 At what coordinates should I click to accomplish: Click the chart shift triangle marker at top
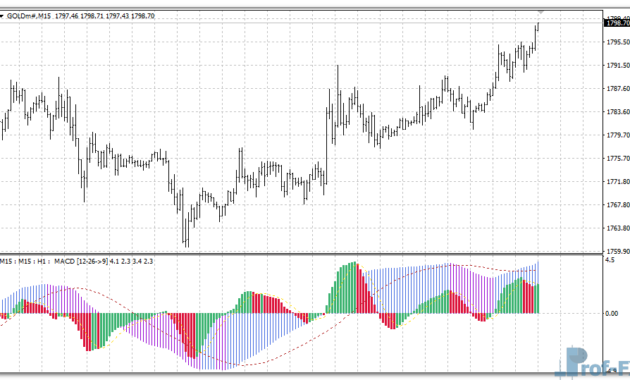541,12
